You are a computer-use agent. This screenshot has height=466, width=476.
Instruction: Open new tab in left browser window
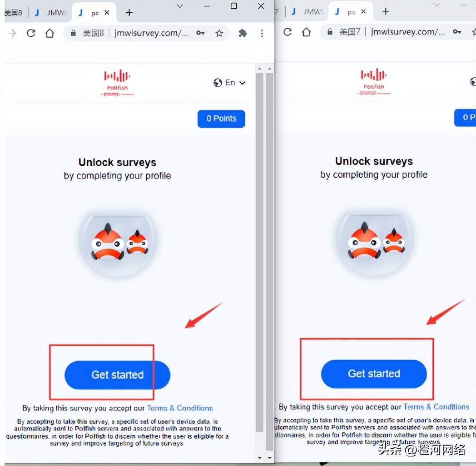(129, 12)
